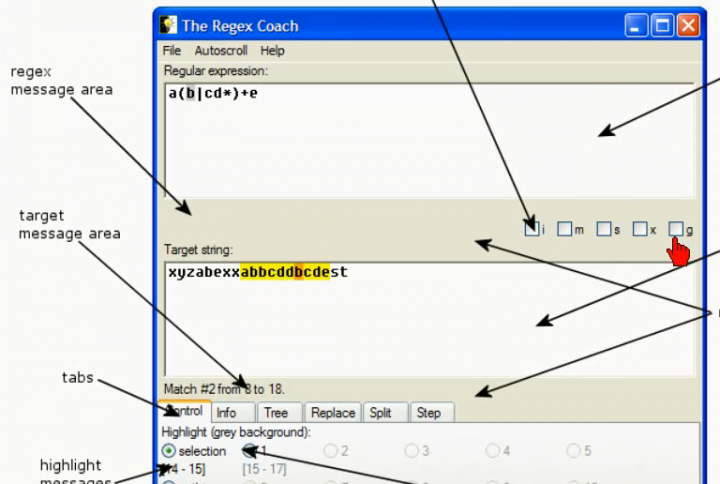Close the Regex Coach window
The width and height of the screenshot is (720, 484).
[x=688, y=25]
